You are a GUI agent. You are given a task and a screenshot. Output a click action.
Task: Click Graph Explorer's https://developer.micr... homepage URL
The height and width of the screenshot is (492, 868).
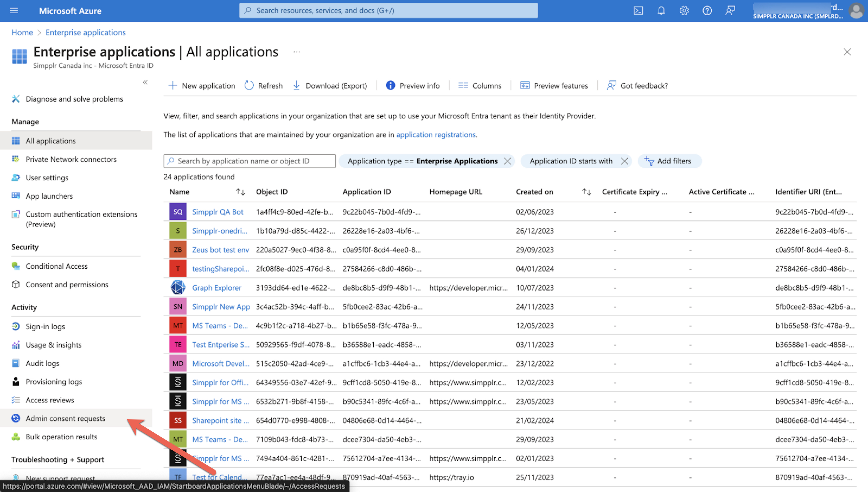468,287
